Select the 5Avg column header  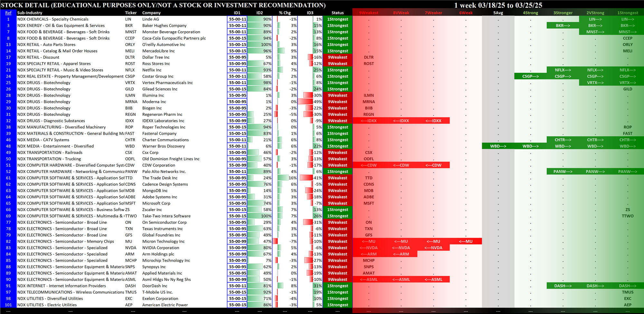point(498,13)
